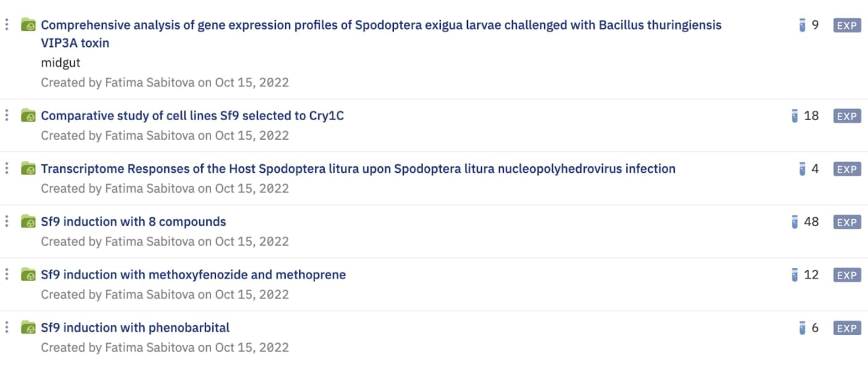Image resolution: width=868 pixels, height=366 pixels.
Task: Open Sf9 induction with methoxyfenozide and methoprene
Action: pyautogui.click(x=193, y=275)
